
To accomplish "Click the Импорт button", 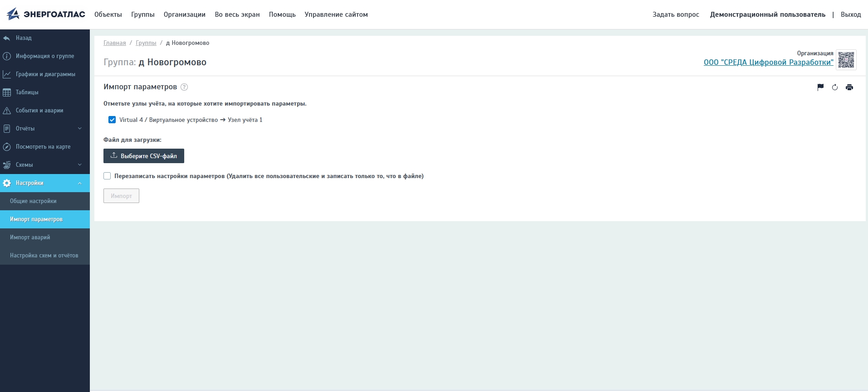I will pos(121,196).
